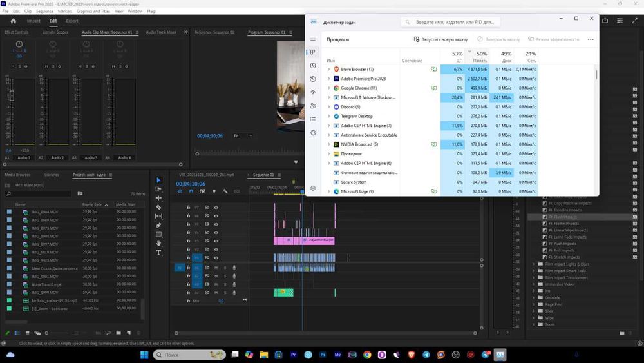644x363 pixels.
Task: Select the Pen tool
Action: [x=158, y=225]
